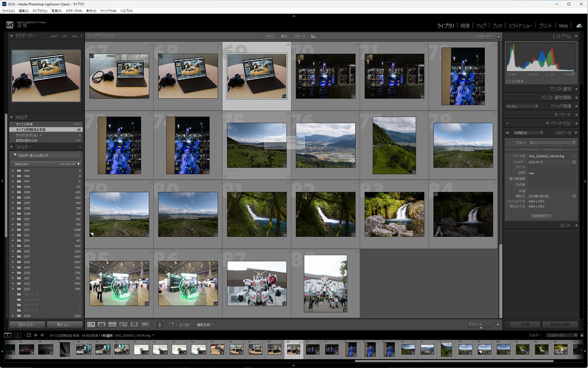Image resolution: width=588 pixels, height=368 pixels.
Task: Click the Lightroom Classic Lrc logo
Action: tap(10, 25)
